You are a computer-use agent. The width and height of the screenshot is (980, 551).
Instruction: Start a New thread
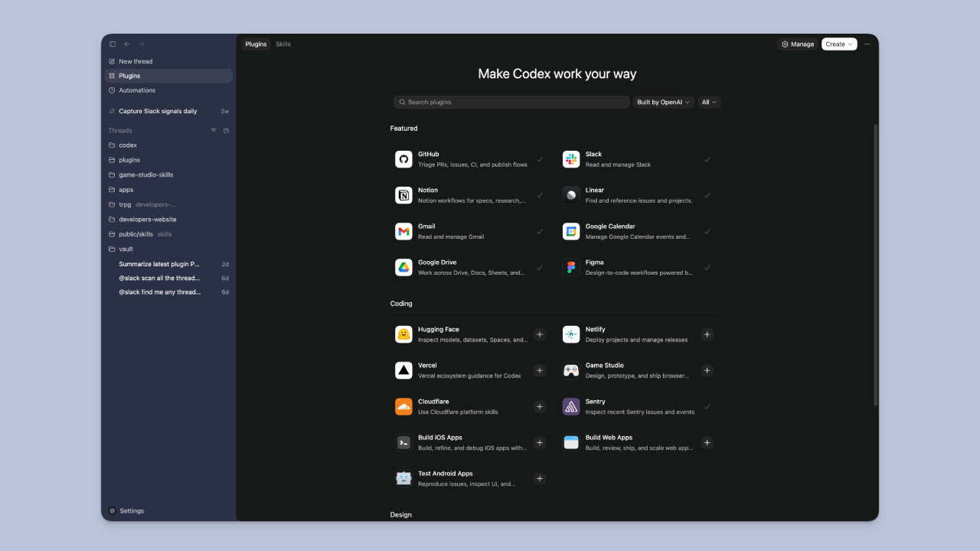[x=136, y=61]
